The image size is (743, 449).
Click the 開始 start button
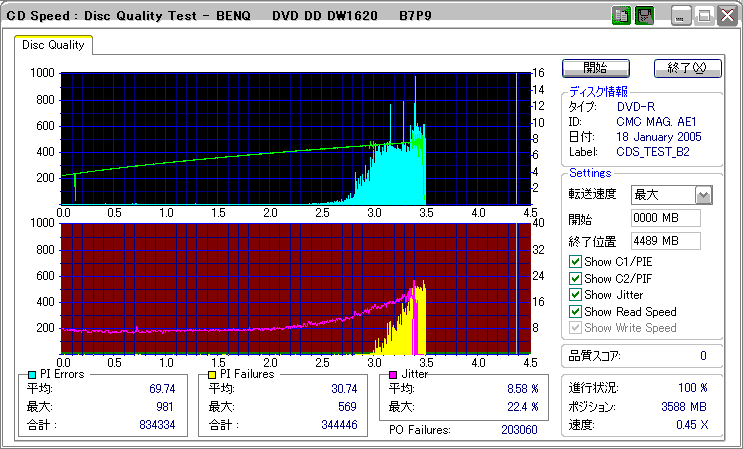tap(596, 68)
